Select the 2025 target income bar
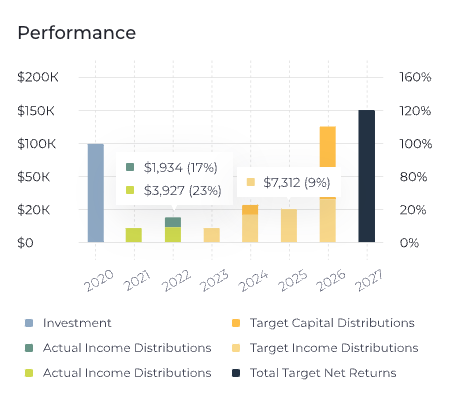The image size is (458, 397). click(289, 226)
